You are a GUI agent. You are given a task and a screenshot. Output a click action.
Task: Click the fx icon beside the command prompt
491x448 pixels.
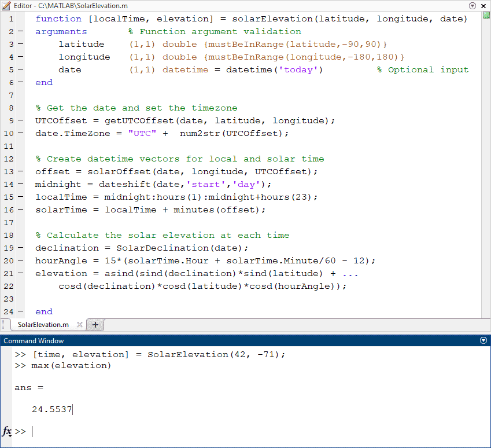pos(6,431)
